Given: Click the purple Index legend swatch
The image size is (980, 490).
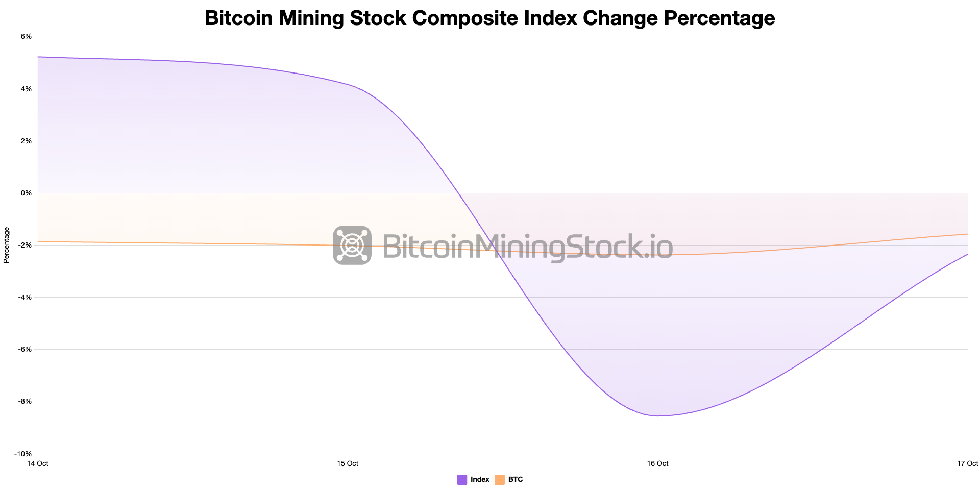Looking at the screenshot, I should (462, 479).
